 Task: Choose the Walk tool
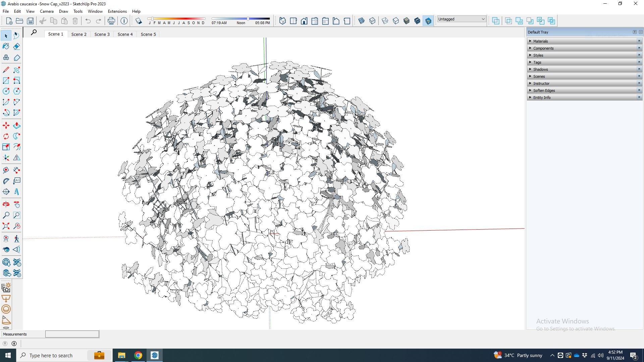pos(17,239)
